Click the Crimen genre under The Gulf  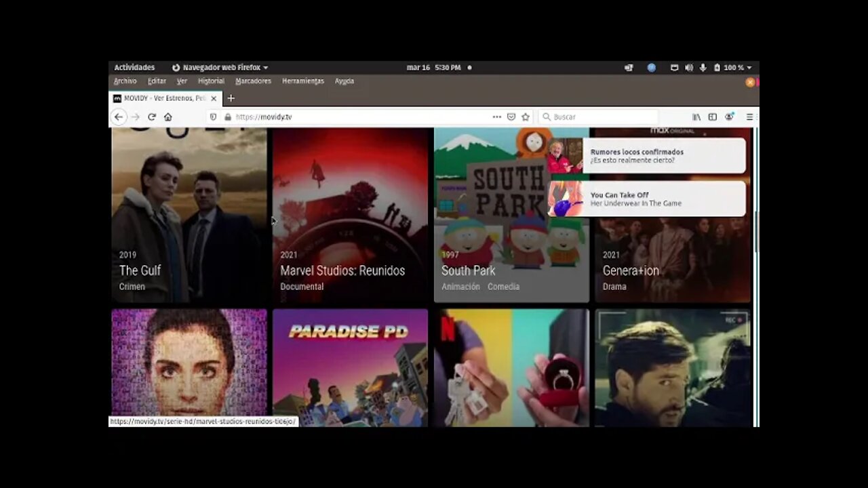[132, 287]
